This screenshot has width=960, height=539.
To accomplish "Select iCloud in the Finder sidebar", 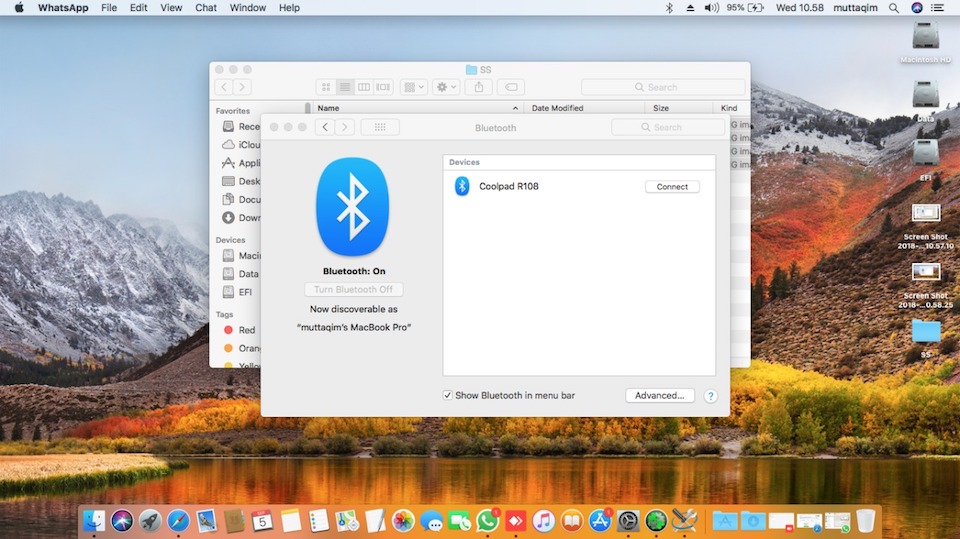I will 241,145.
